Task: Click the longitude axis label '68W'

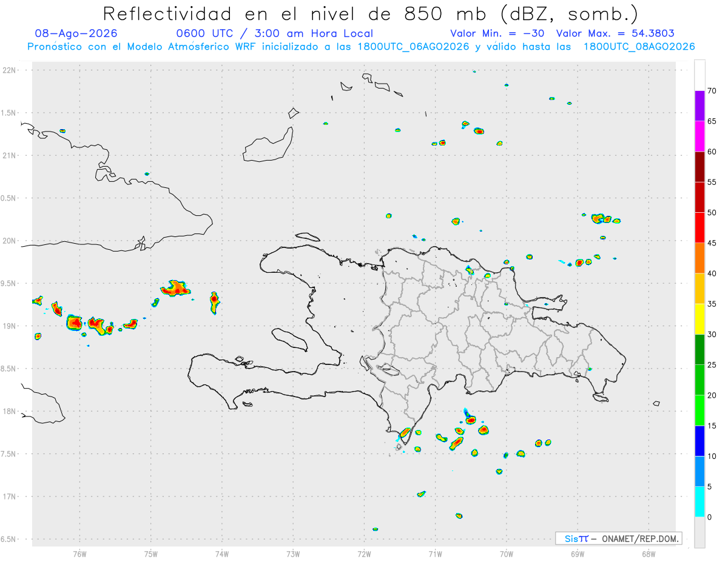Action: [649, 554]
